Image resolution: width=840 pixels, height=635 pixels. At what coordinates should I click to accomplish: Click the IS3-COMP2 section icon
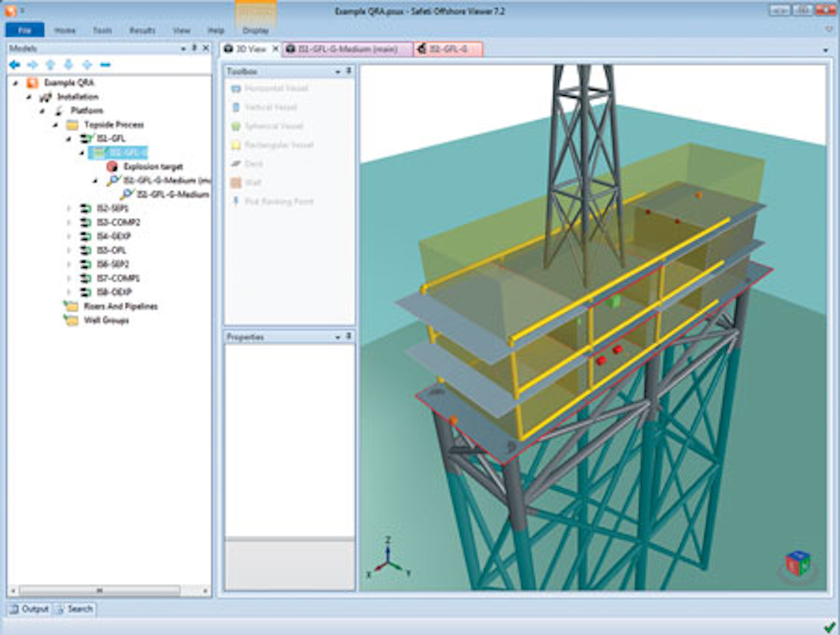(86, 222)
